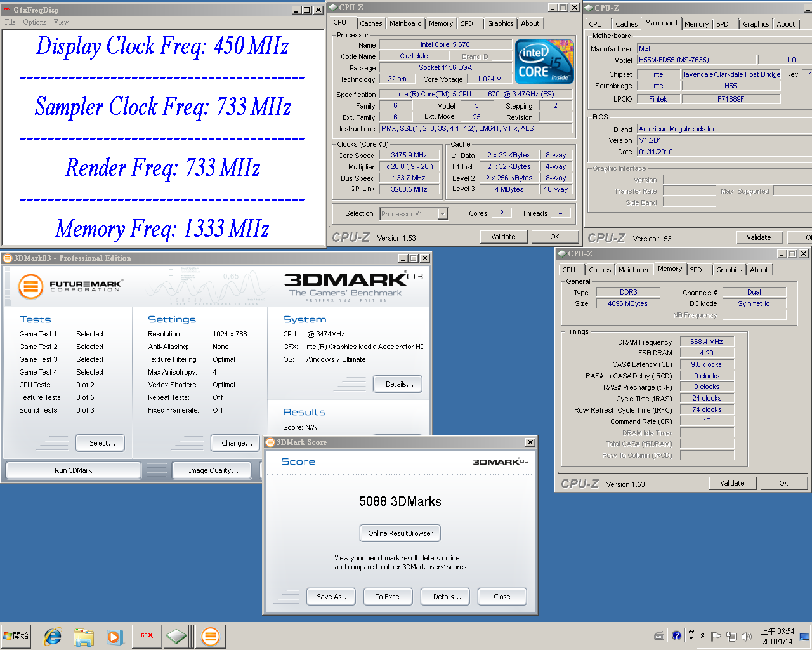Click the Intel Core i5 inside logo

(x=544, y=61)
